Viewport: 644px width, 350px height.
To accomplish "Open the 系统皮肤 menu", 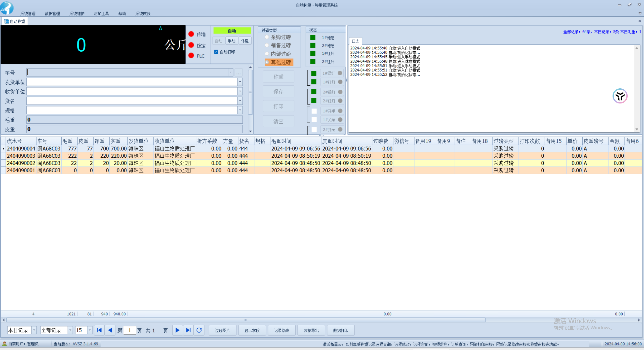I will pyautogui.click(x=143, y=14).
